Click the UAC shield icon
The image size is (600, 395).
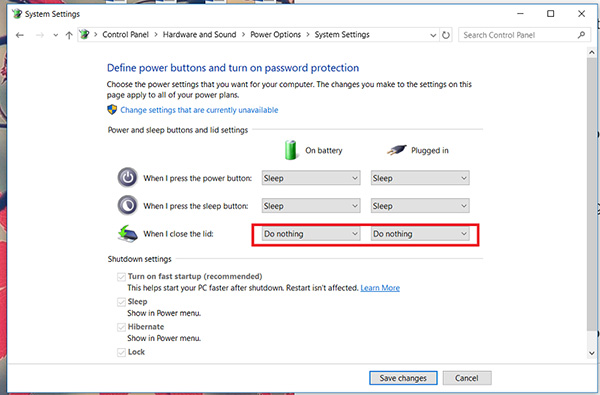tap(112, 110)
